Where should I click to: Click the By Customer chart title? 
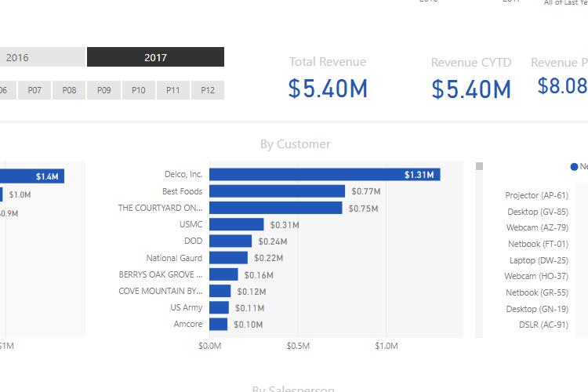pyautogui.click(x=296, y=144)
